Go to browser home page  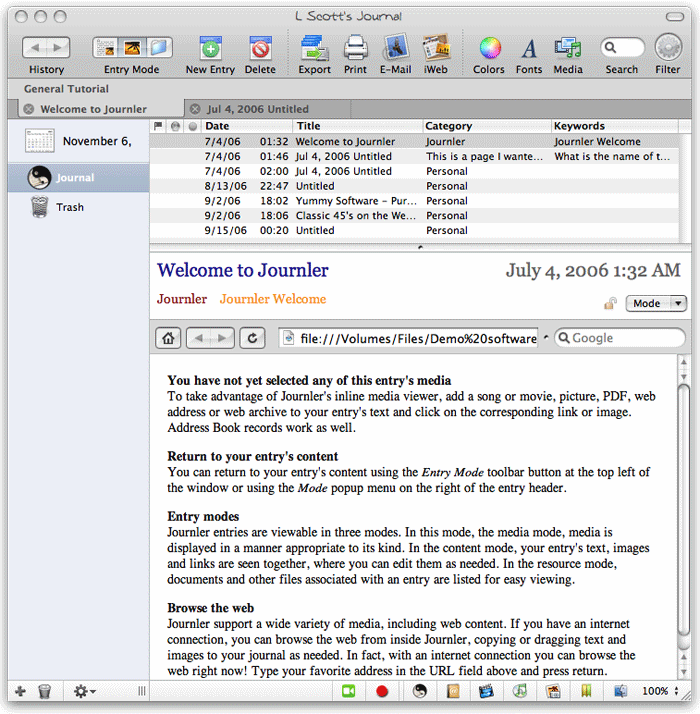[168, 338]
